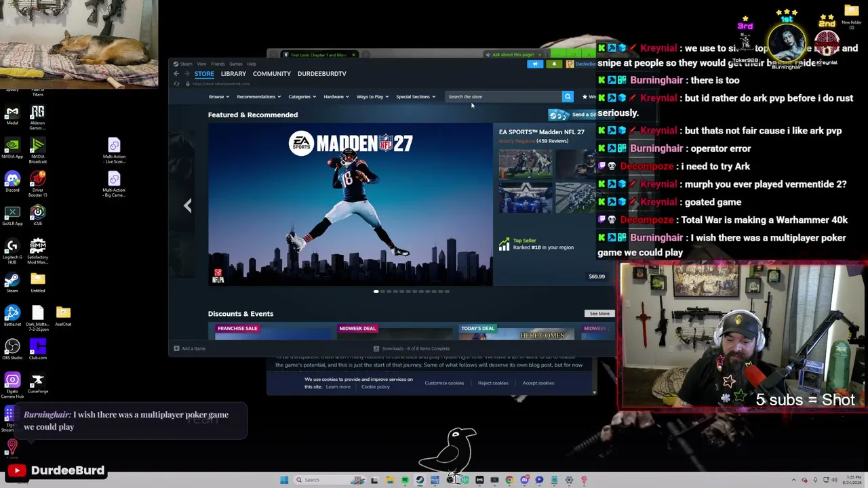Click Add a Game in Steam
This screenshot has height=488, width=868.
[x=189, y=348]
